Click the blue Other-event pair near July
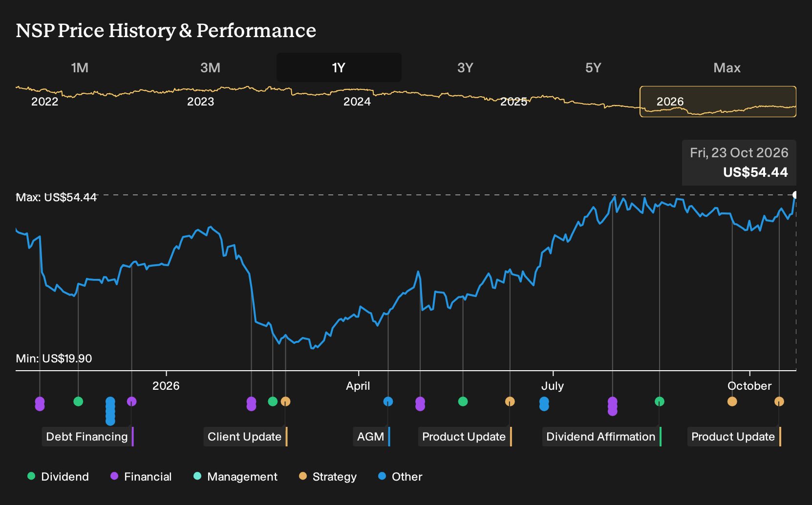 [x=544, y=404]
